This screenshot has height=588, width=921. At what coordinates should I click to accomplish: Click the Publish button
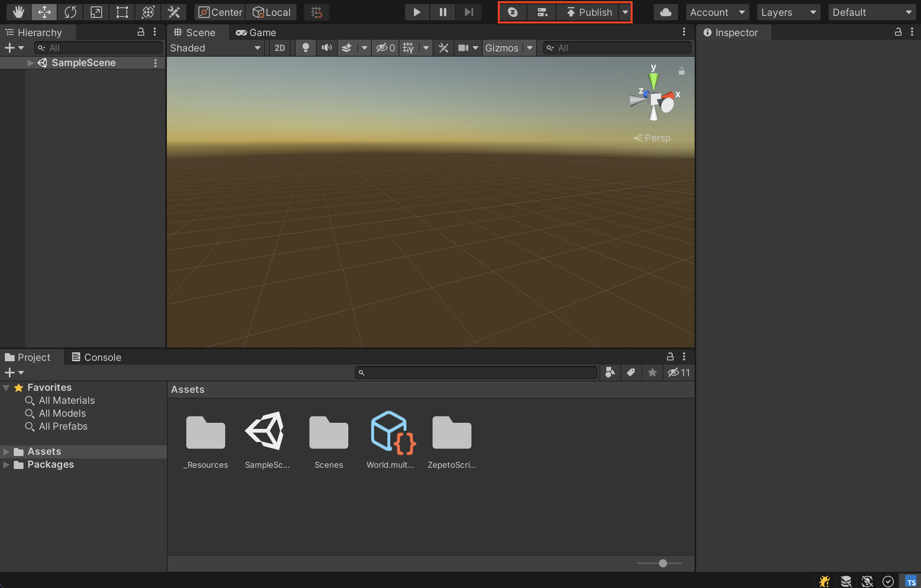click(589, 12)
